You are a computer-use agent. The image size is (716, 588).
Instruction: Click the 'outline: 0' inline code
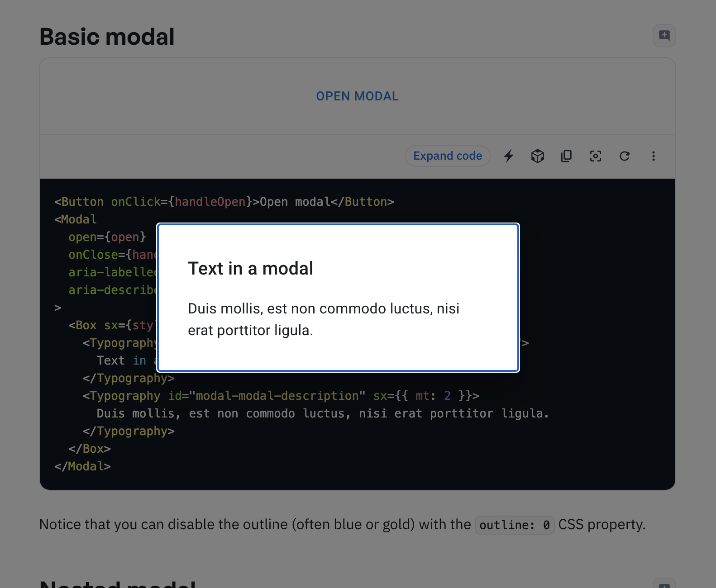pyautogui.click(x=515, y=525)
